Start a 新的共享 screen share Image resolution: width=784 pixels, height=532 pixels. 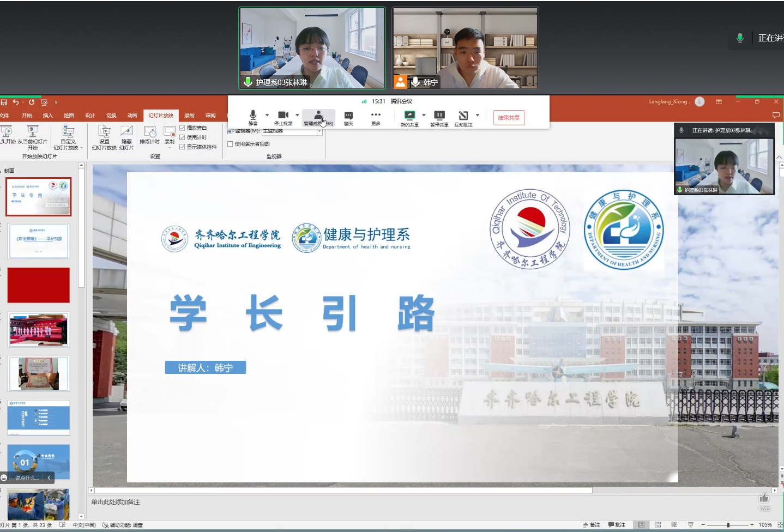(409, 117)
